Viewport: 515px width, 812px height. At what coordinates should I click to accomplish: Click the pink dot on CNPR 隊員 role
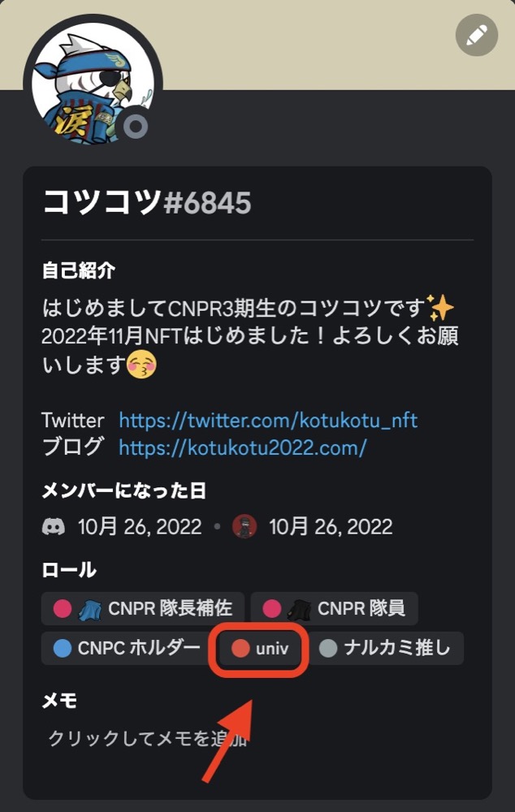coord(271,608)
